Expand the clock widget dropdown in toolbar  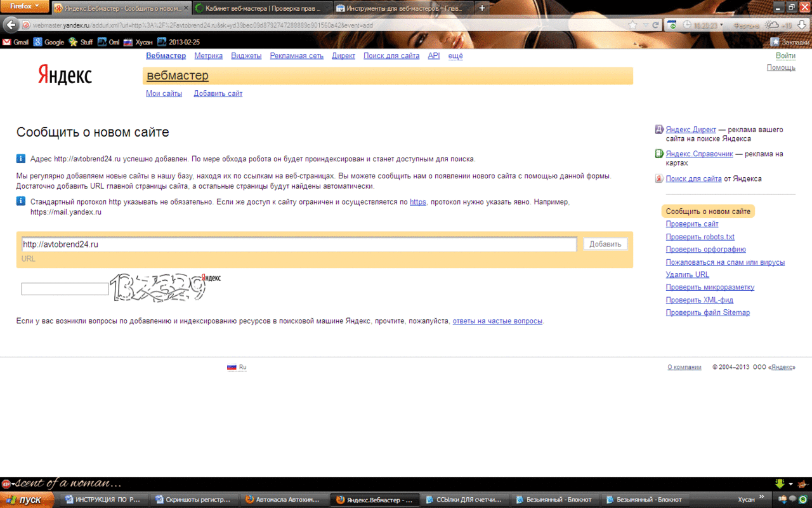coord(721,25)
